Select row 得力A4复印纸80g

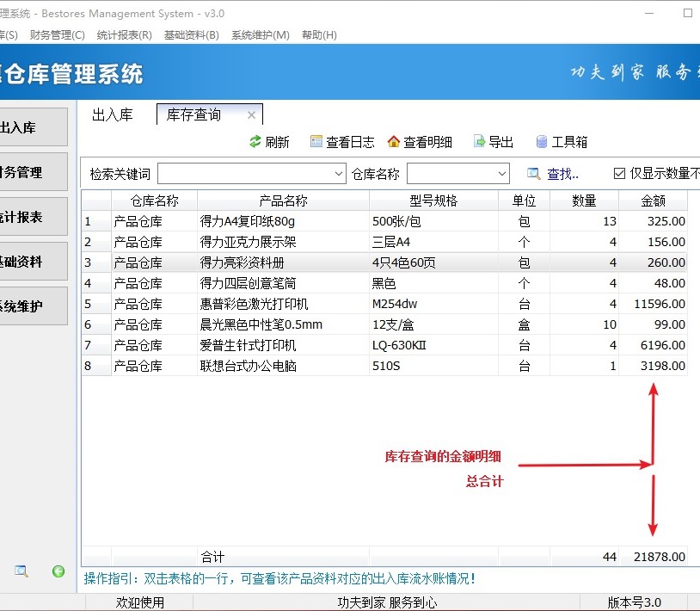[384, 221]
